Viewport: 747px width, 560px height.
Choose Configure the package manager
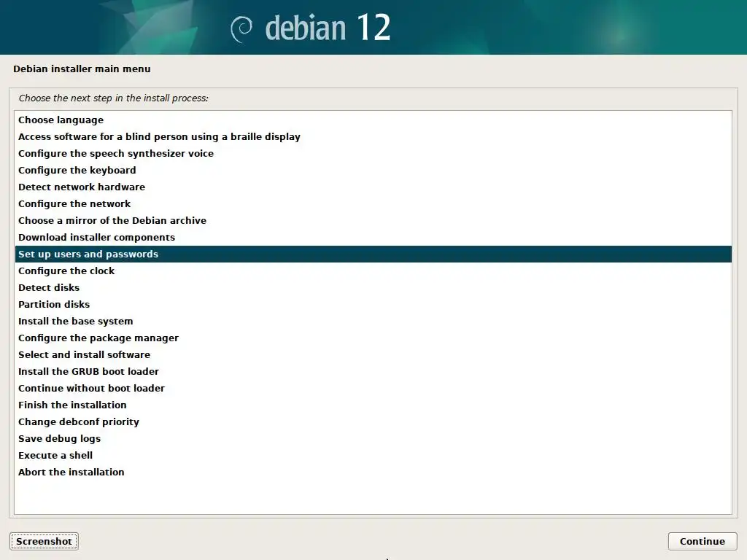coord(373,338)
